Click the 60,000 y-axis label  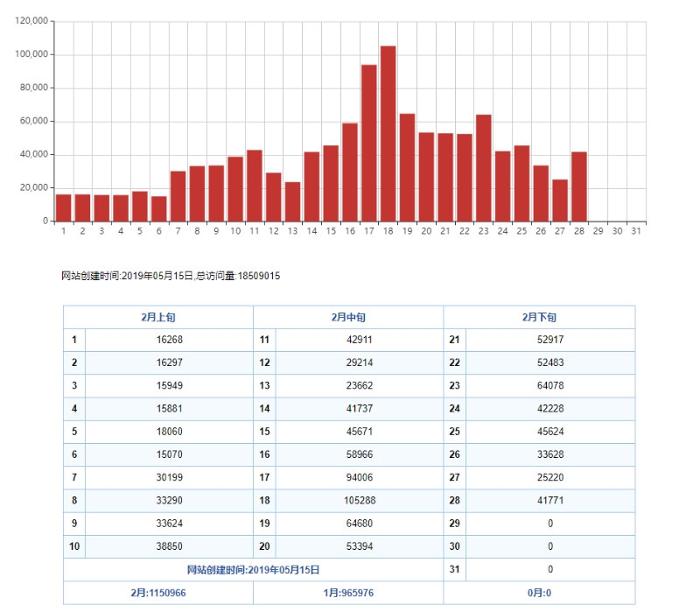[33, 121]
